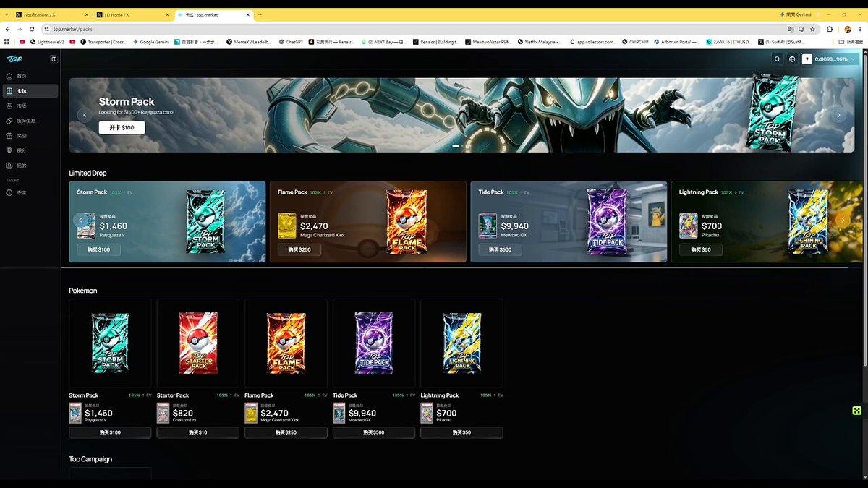Open a new browser tab

tap(260, 14)
